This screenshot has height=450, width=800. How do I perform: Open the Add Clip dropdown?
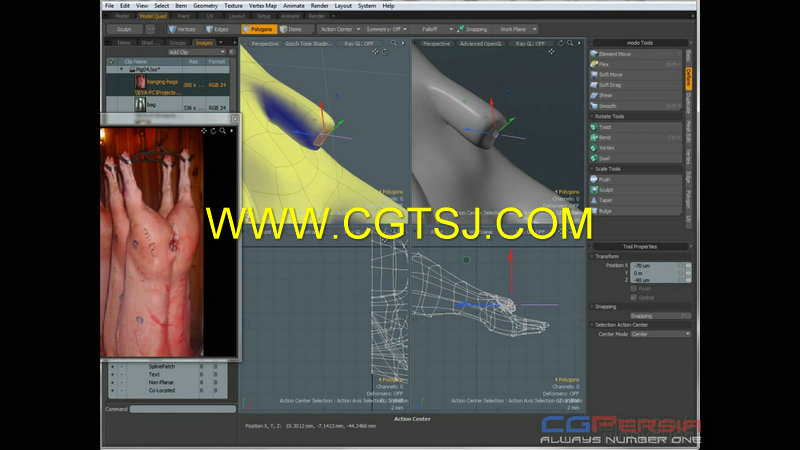[x=196, y=52]
